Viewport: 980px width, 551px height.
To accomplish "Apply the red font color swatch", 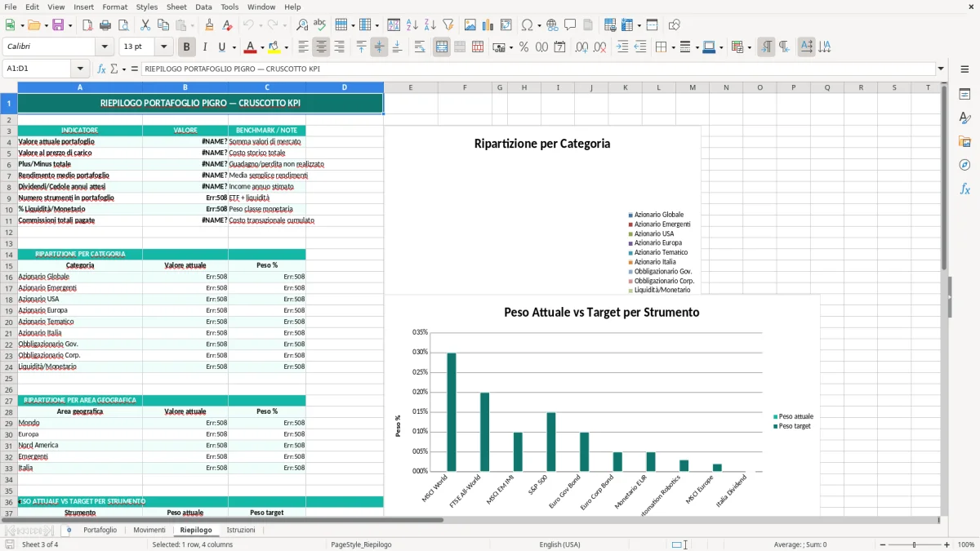I will click(x=251, y=47).
